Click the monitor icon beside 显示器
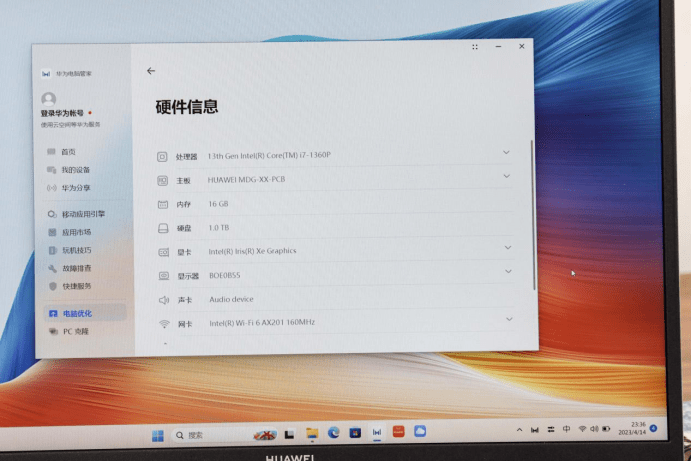Viewport: 692px width, 461px height. 164,276
